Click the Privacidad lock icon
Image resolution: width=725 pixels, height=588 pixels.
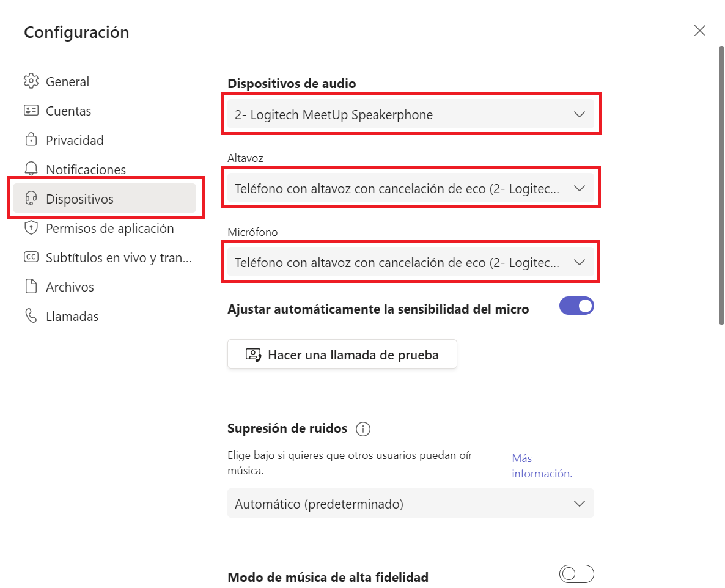coord(31,140)
